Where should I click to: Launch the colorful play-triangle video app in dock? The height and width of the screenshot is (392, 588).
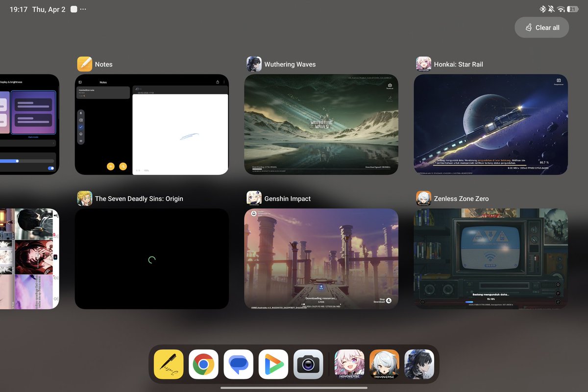coord(273,364)
